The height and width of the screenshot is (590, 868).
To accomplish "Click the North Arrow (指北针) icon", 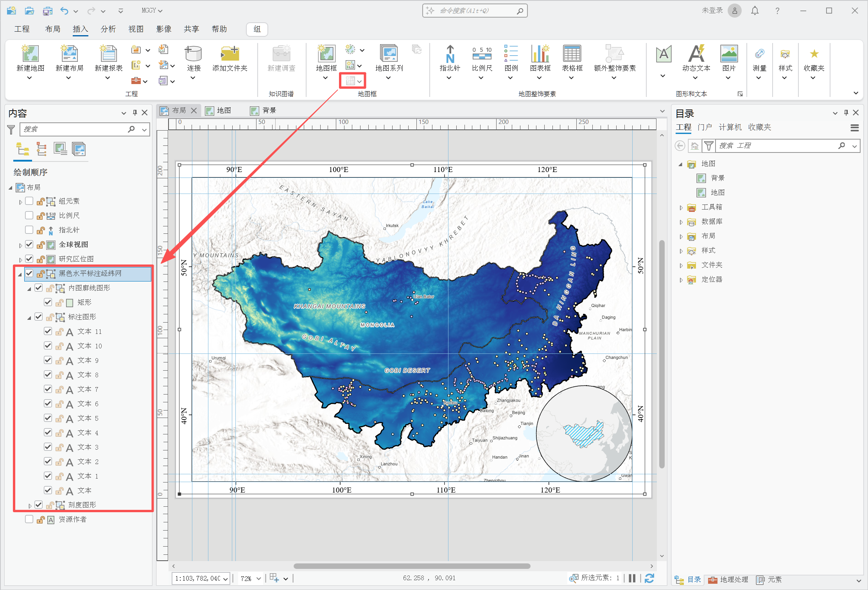I will [450, 54].
